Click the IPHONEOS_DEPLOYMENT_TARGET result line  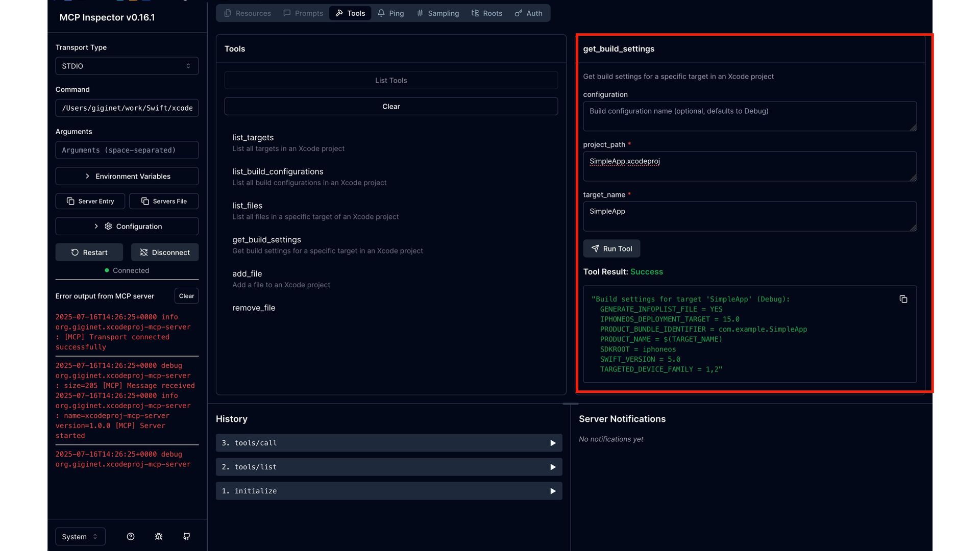[670, 319]
